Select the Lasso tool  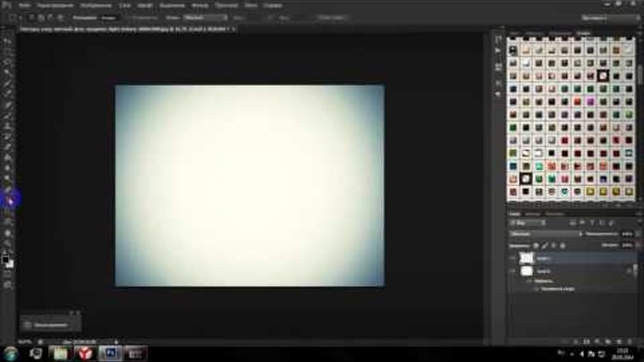click(x=8, y=60)
